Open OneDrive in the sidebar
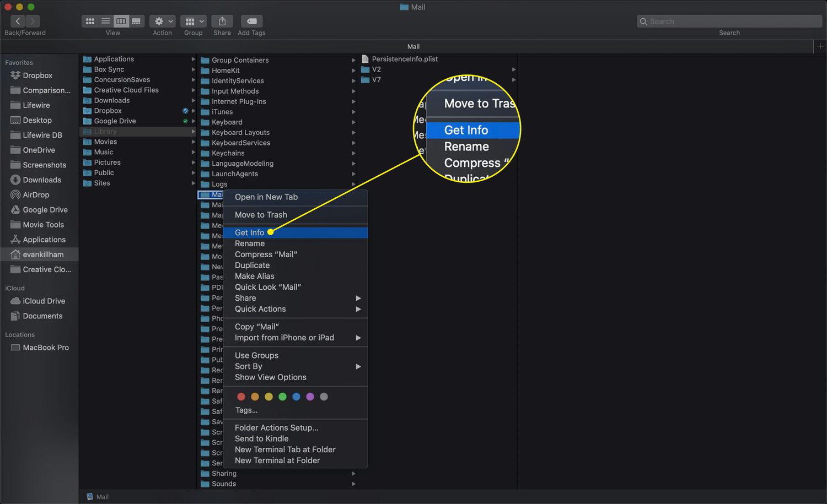 point(39,150)
